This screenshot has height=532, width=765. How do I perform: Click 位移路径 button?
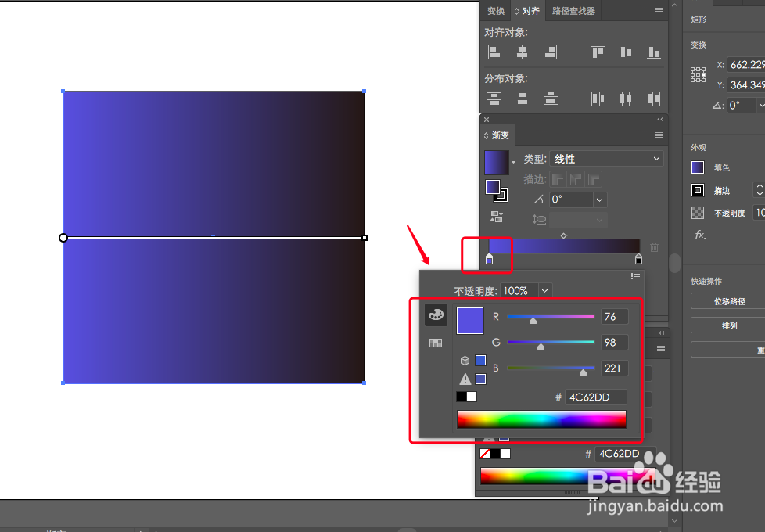(729, 301)
